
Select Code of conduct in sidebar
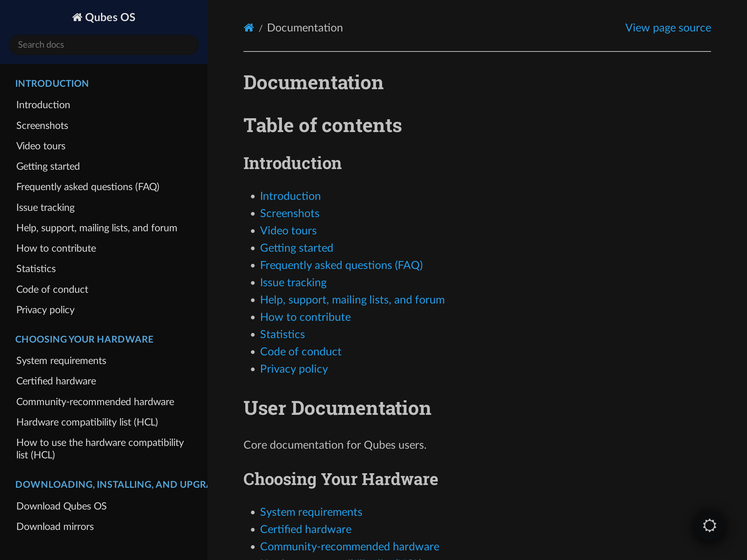52,289
